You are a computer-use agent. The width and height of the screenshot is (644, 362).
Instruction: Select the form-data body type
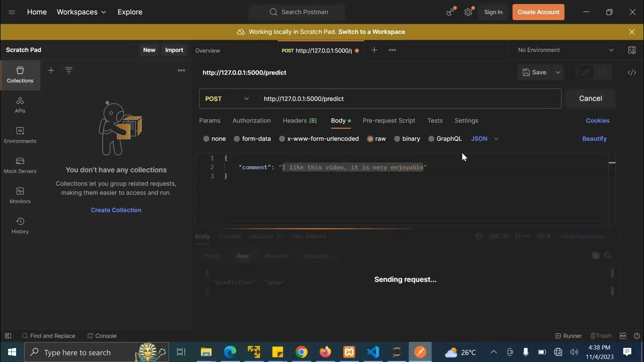[252, 139]
